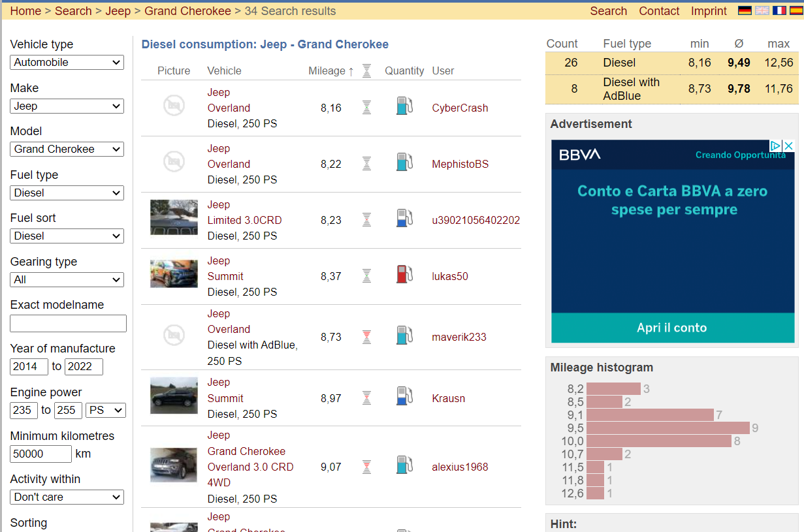Click the lukas50 Summit car thumbnail
Screen dimensions: 804x532
click(174, 274)
